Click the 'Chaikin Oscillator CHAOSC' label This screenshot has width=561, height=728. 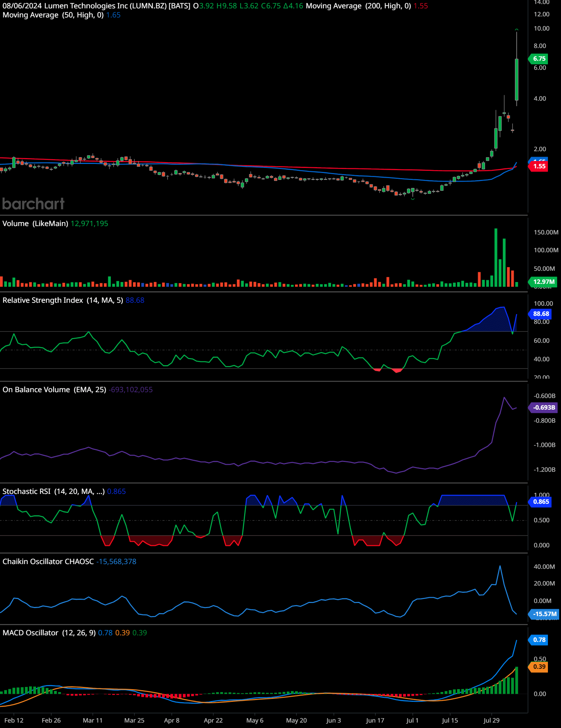(48, 562)
